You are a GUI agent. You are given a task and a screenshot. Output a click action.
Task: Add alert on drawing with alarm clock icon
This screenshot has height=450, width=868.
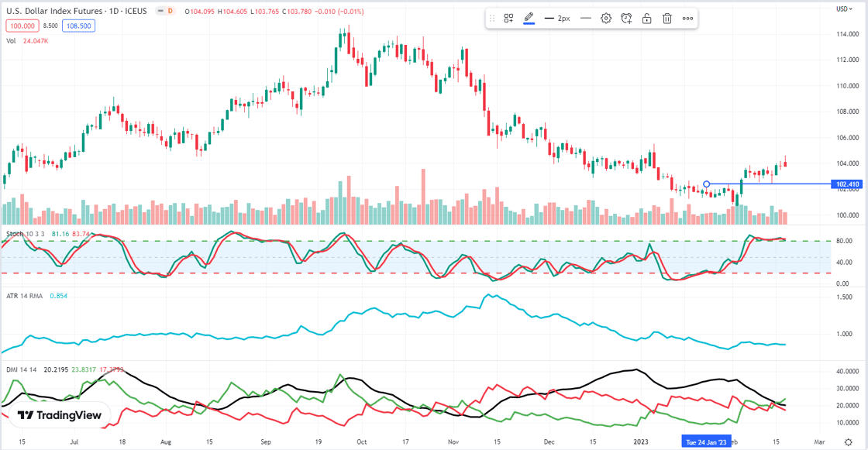(627, 19)
